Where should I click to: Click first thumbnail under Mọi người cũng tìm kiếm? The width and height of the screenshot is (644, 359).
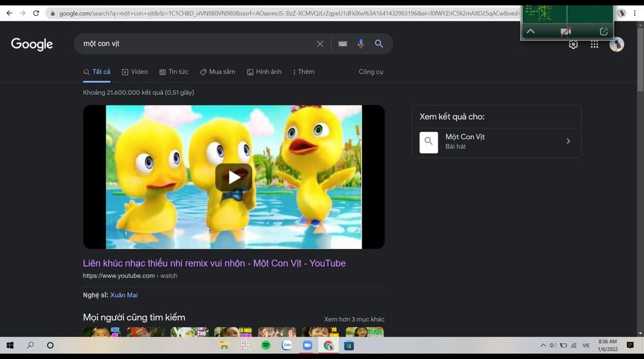pos(101,332)
